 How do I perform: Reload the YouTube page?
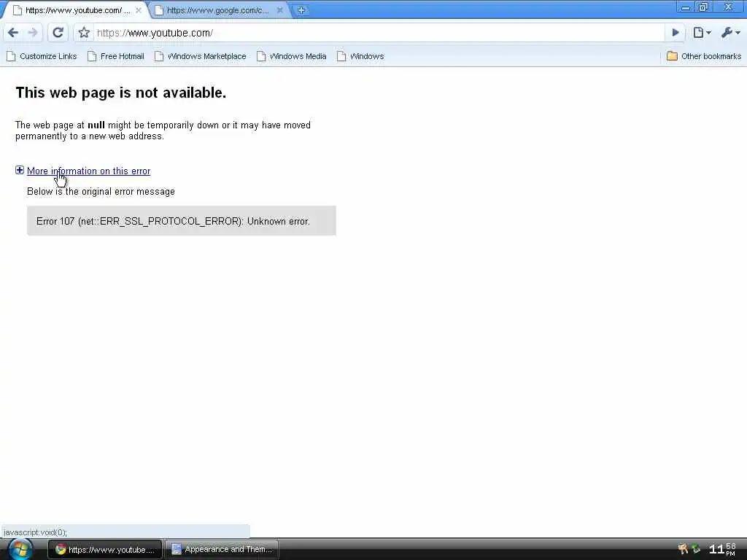point(58,33)
